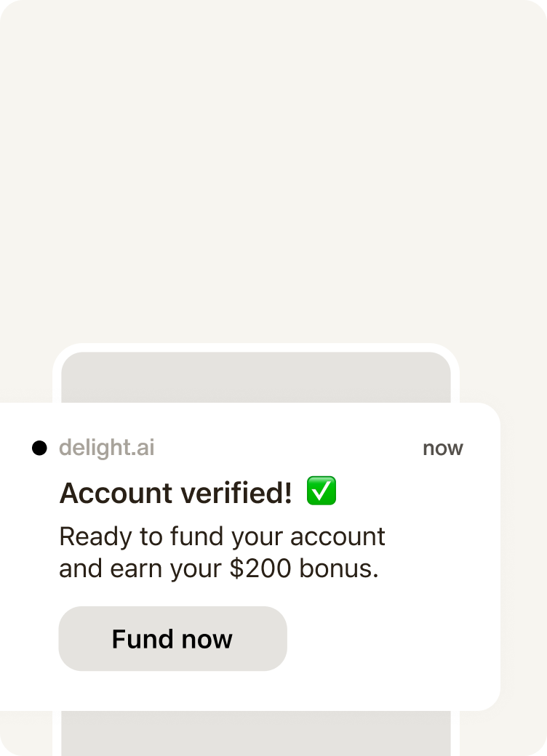Click the black dot icon beside delight.ai
Image resolution: width=547 pixels, height=756 pixels.
[x=39, y=448]
